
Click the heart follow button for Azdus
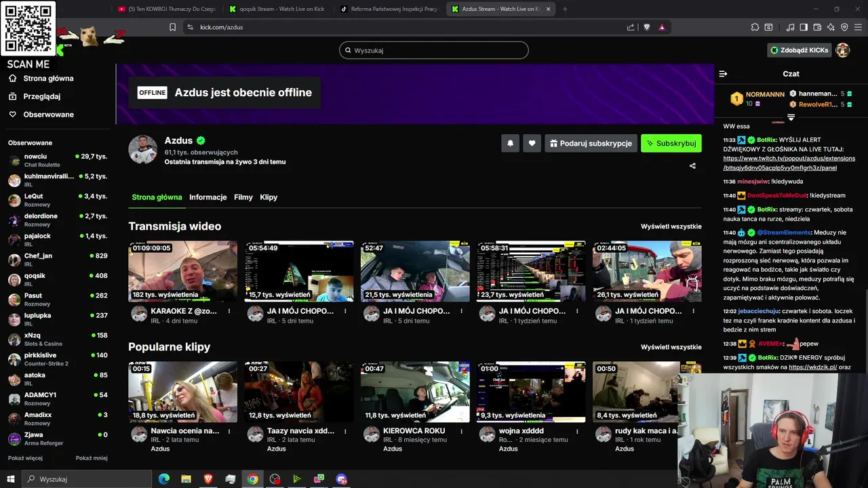(x=532, y=143)
